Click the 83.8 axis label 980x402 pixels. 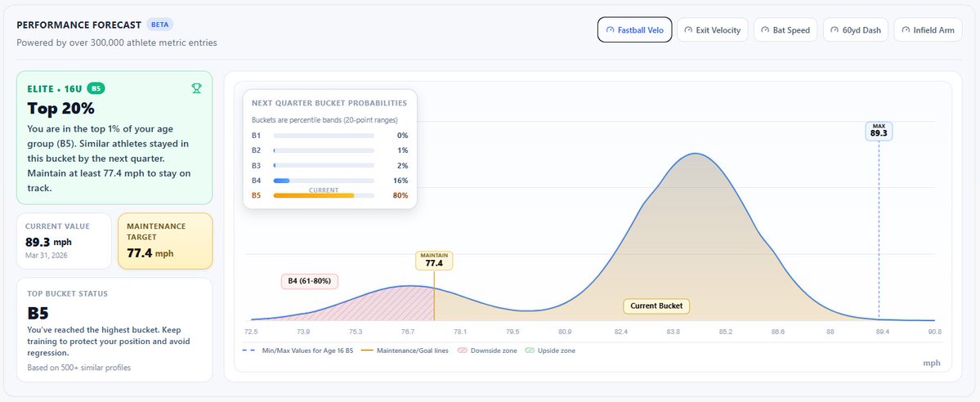pyautogui.click(x=673, y=332)
